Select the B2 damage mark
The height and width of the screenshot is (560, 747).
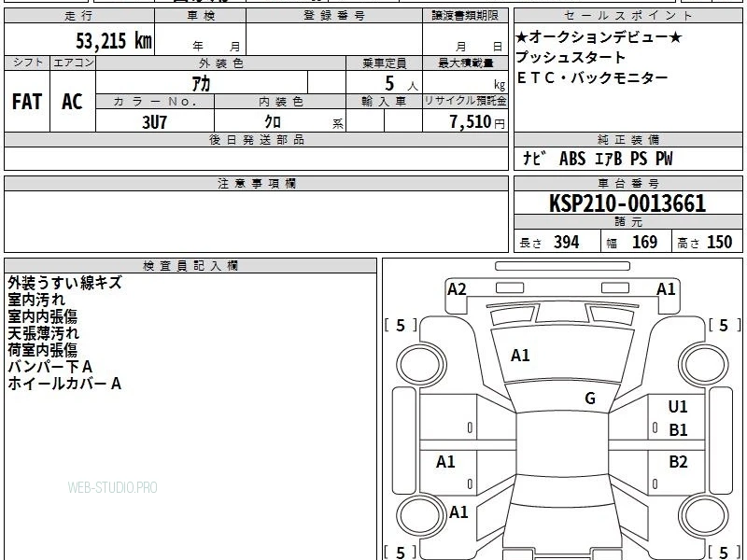click(678, 462)
